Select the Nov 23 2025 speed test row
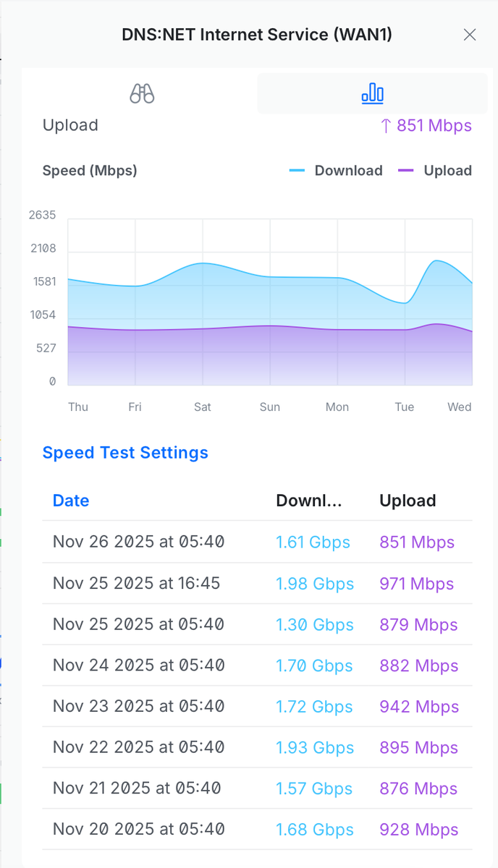The width and height of the screenshot is (498, 868). tap(257, 707)
